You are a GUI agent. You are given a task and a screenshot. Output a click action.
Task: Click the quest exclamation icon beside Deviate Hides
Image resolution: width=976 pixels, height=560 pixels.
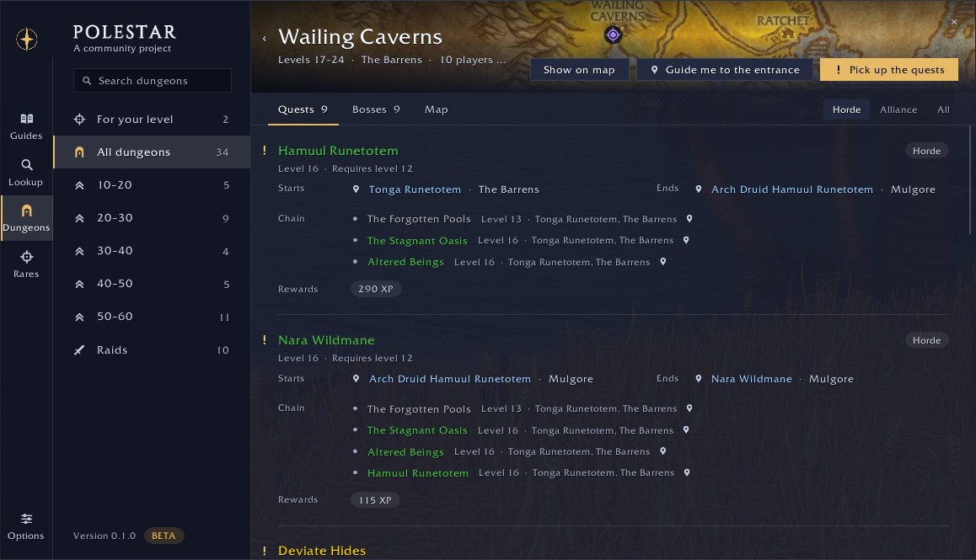pos(265,551)
